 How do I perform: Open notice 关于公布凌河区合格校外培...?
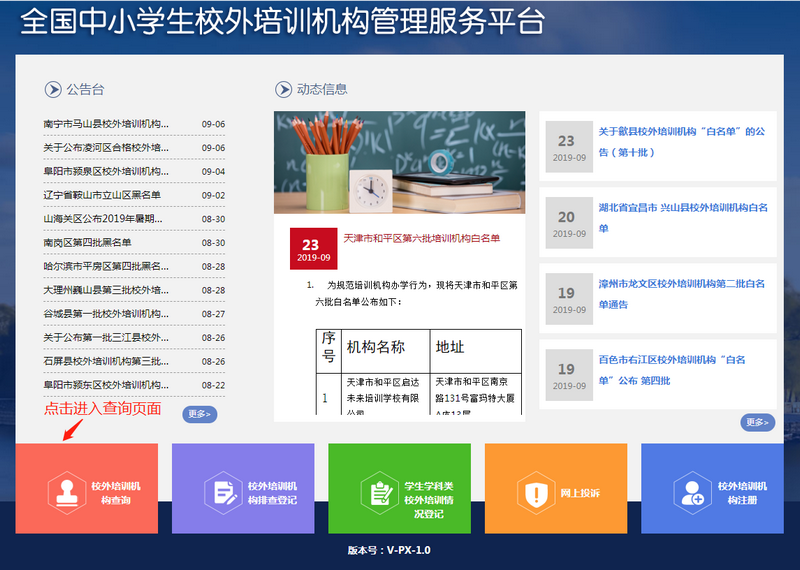pos(106,147)
